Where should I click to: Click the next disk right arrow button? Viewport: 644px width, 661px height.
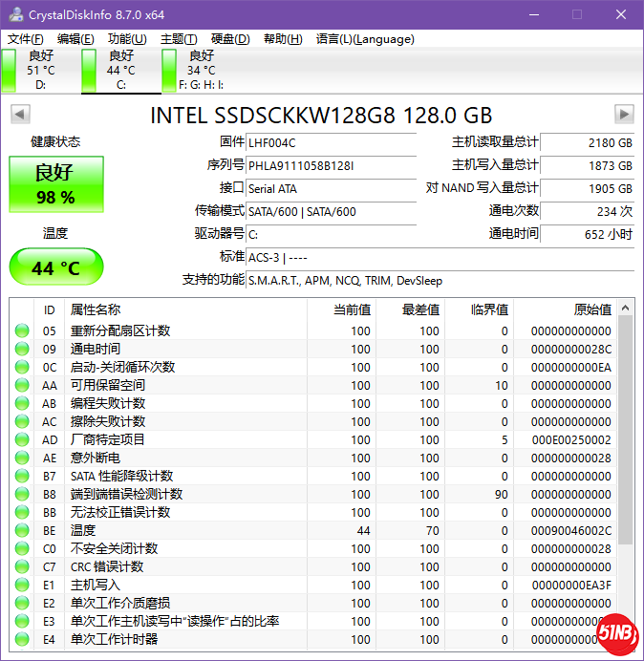(624, 115)
